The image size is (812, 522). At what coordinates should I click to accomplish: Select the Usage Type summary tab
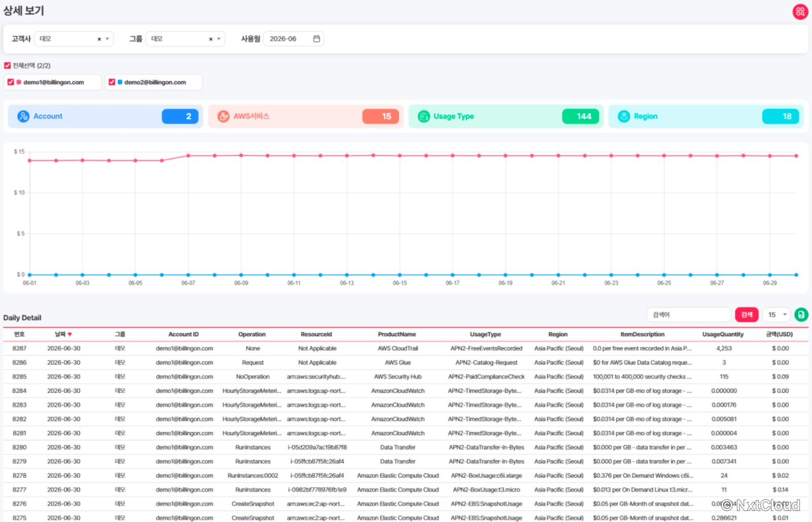pos(506,116)
